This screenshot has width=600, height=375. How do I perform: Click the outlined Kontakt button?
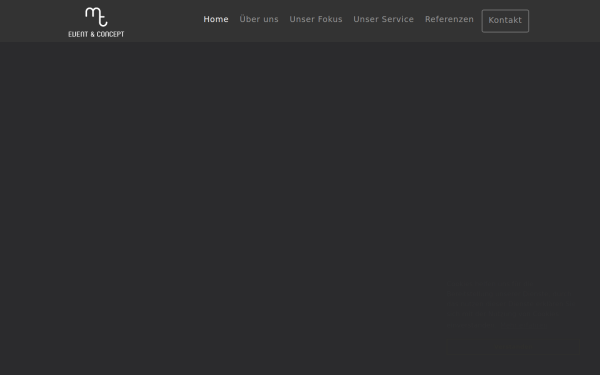coord(505,21)
